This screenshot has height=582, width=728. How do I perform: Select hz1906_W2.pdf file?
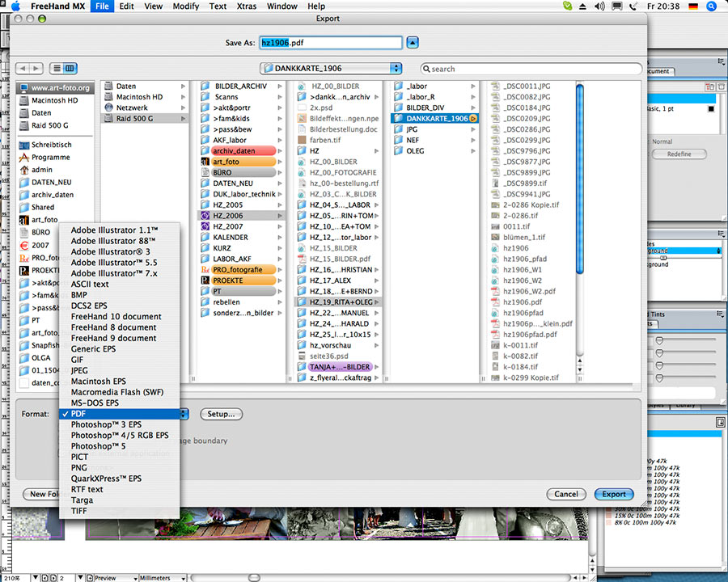click(x=529, y=292)
